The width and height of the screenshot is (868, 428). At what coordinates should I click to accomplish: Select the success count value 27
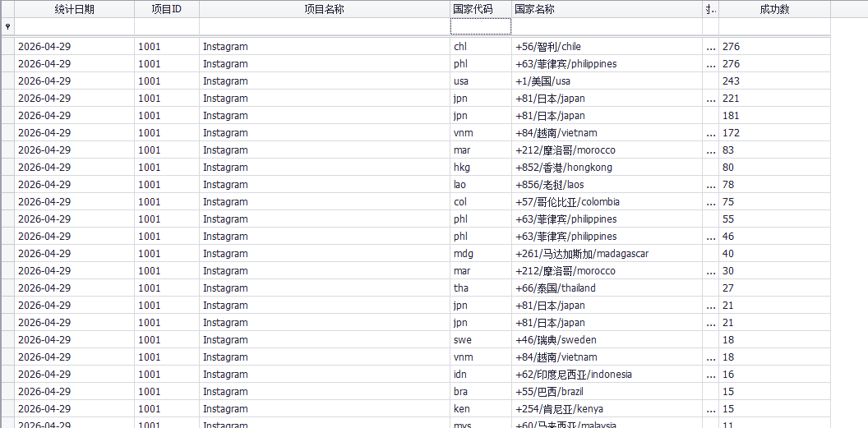[x=774, y=288]
